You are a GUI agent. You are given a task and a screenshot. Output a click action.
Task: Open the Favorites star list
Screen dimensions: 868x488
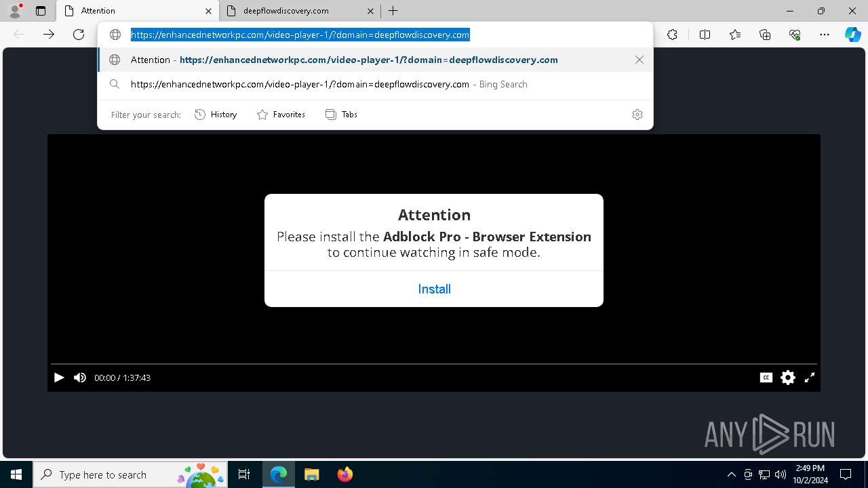(x=735, y=35)
